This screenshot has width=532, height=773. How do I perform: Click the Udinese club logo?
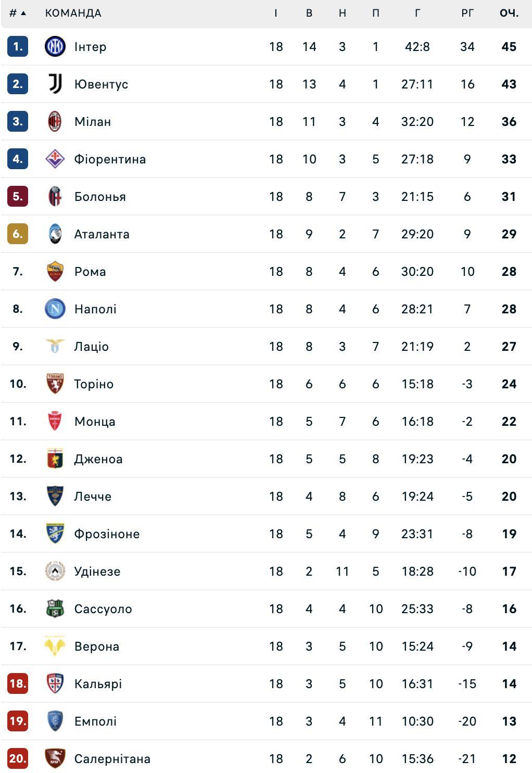pyautogui.click(x=55, y=572)
